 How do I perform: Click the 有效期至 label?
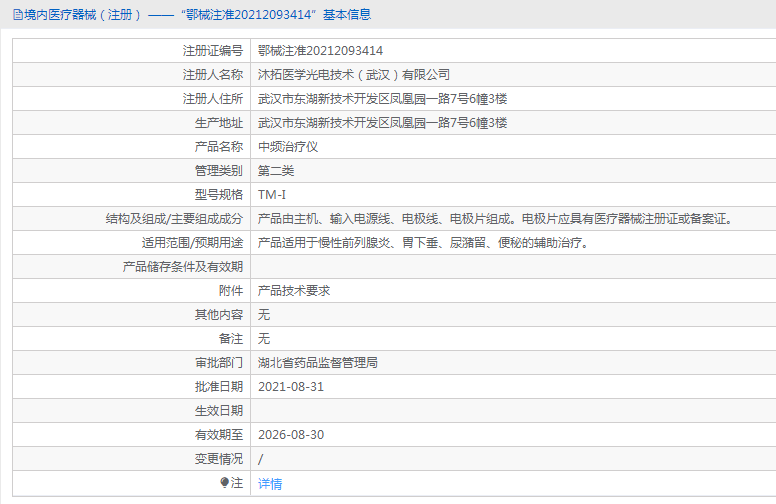coord(219,435)
